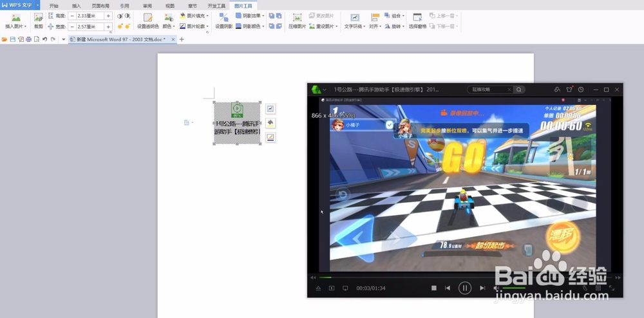Viewport: 644px width, 318px height.
Task: Nudge shadow right icon
Action: point(279,26)
